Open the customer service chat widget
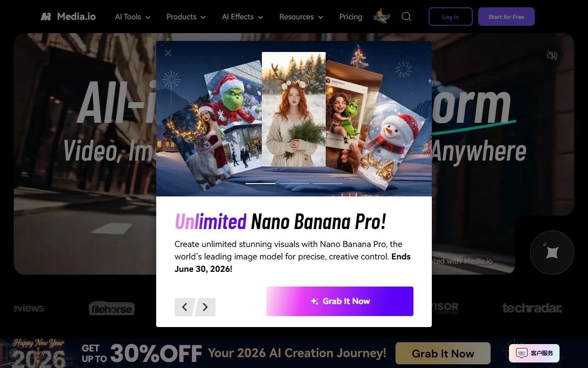The width and height of the screenshot is (588, 368). (x=534, y=353)
